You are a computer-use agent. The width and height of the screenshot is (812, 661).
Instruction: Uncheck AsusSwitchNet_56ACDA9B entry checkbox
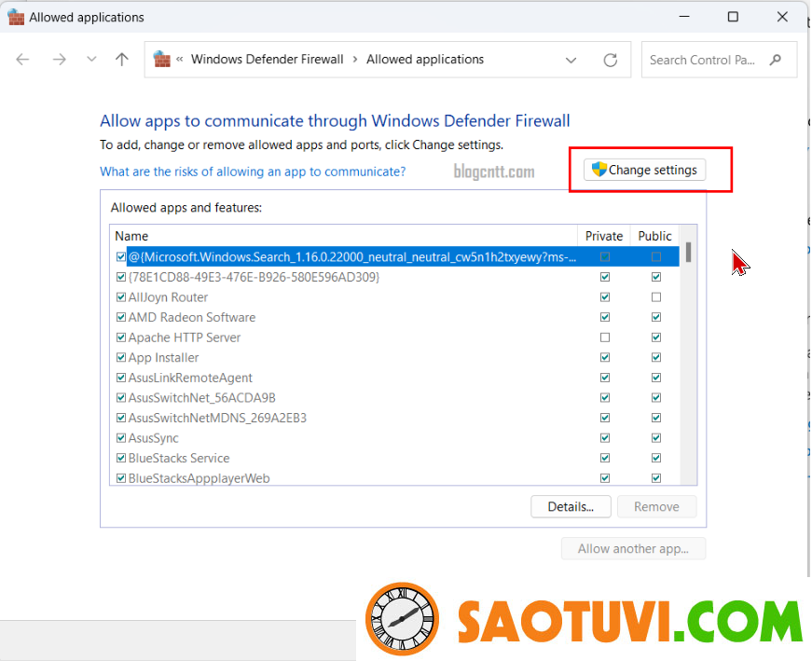coord(121,398)
